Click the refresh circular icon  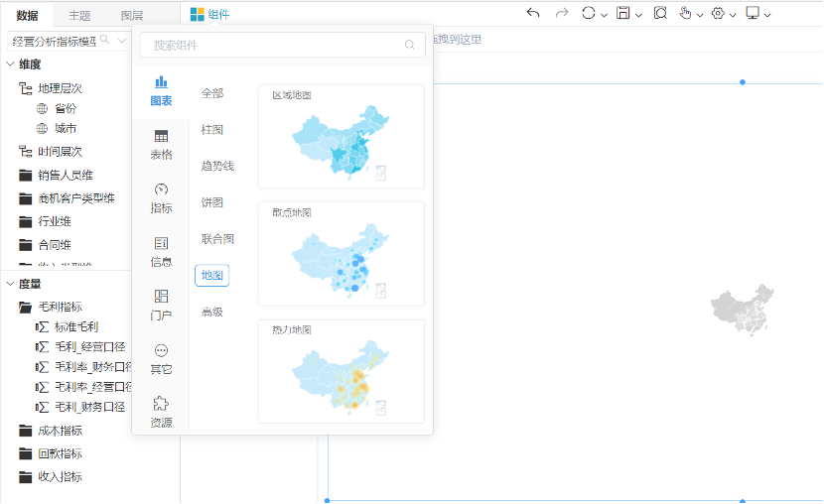(x=588, y=13)
